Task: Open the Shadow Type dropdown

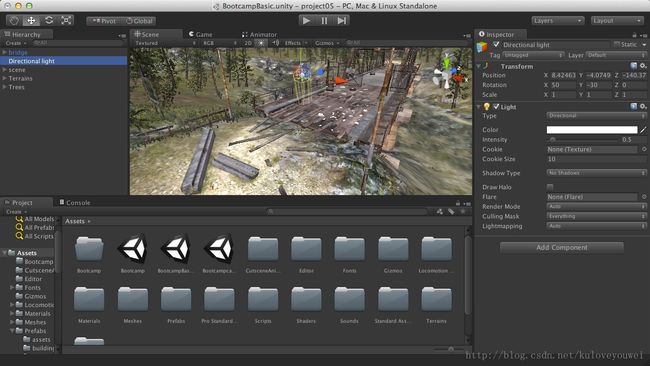Action: [596, 173]
